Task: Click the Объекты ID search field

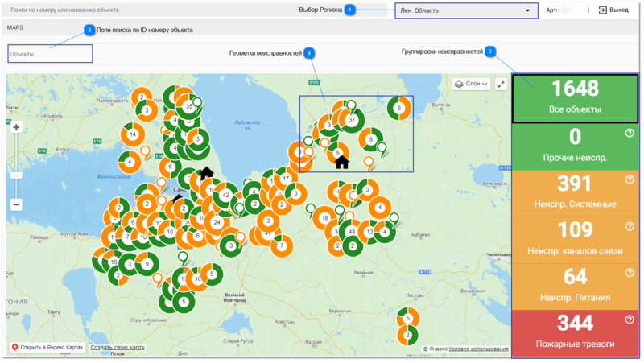Action: (50, 54)
